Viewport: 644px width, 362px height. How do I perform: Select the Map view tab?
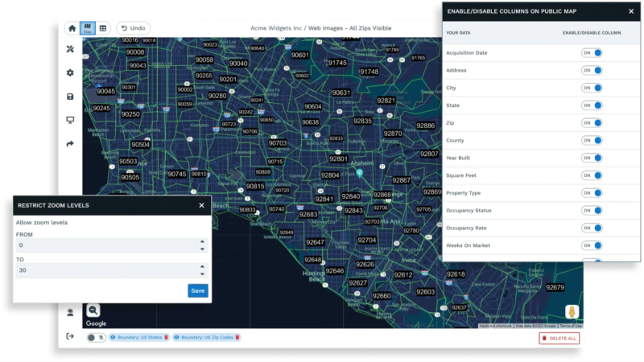tap(88, 28)
